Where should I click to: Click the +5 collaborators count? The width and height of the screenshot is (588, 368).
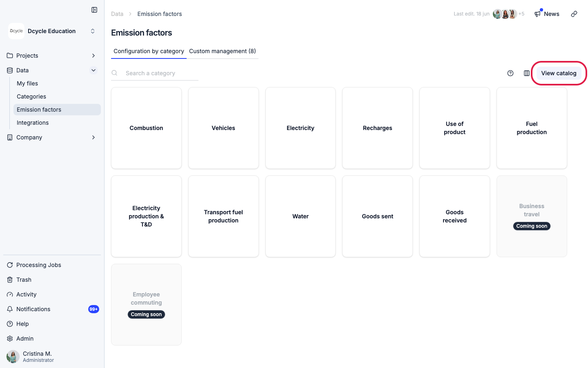coord(521,14)
